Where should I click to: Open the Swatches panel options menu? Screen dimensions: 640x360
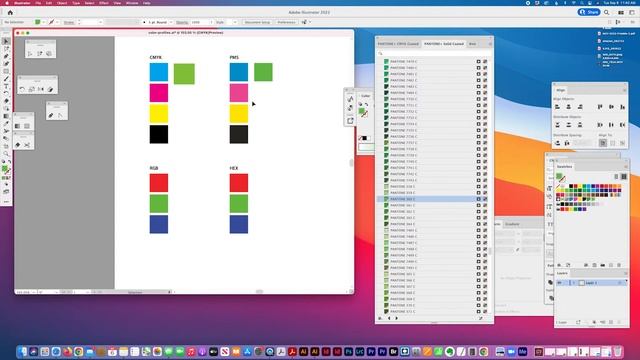click(625, 167)
